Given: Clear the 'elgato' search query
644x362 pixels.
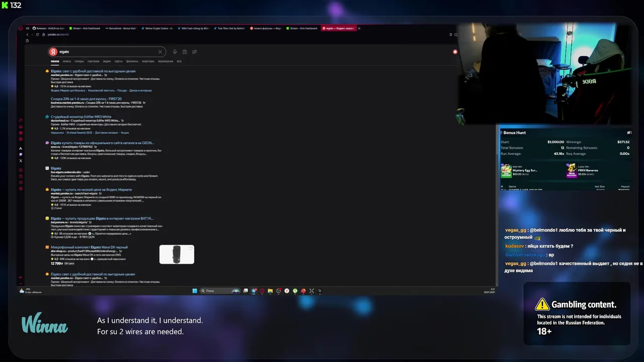Looking at the screenshot, I should (160, 52).
